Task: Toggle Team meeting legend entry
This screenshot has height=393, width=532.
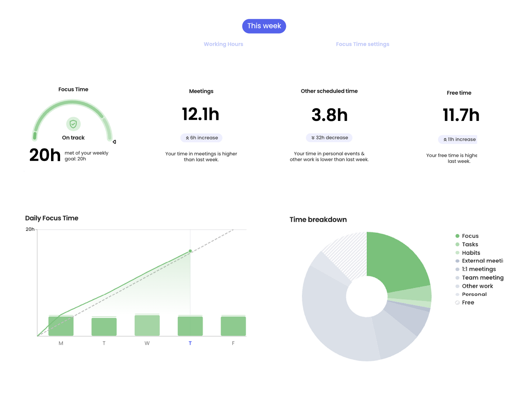Action: [482, 277]
